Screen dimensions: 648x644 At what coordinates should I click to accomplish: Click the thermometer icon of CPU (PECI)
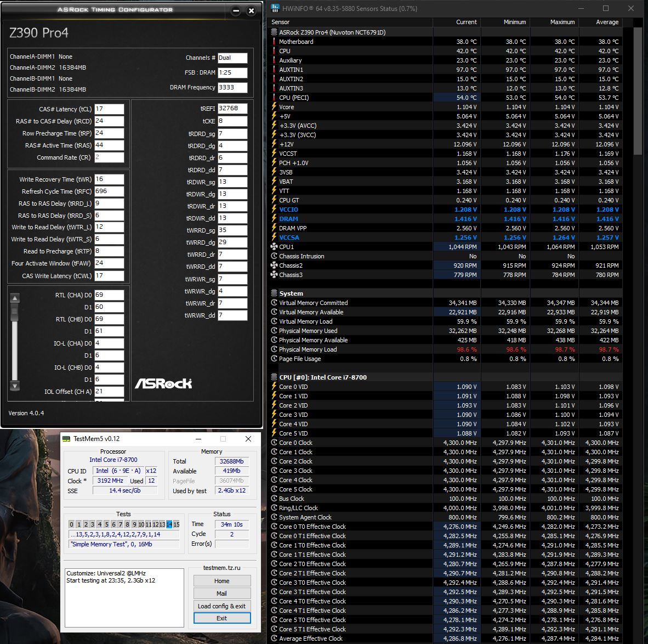pos(274,97)
